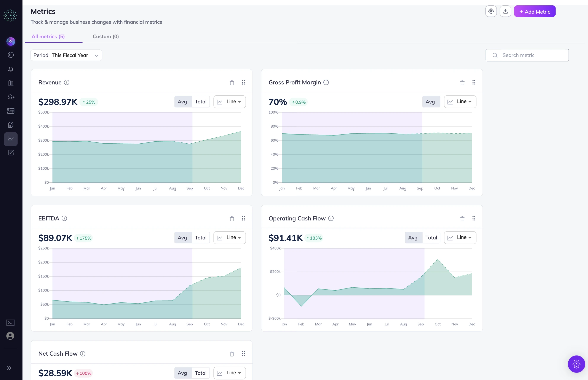Screen dimensions: 588x380
Task: Show info for EBITDA metric
Action: pos(64,218)
